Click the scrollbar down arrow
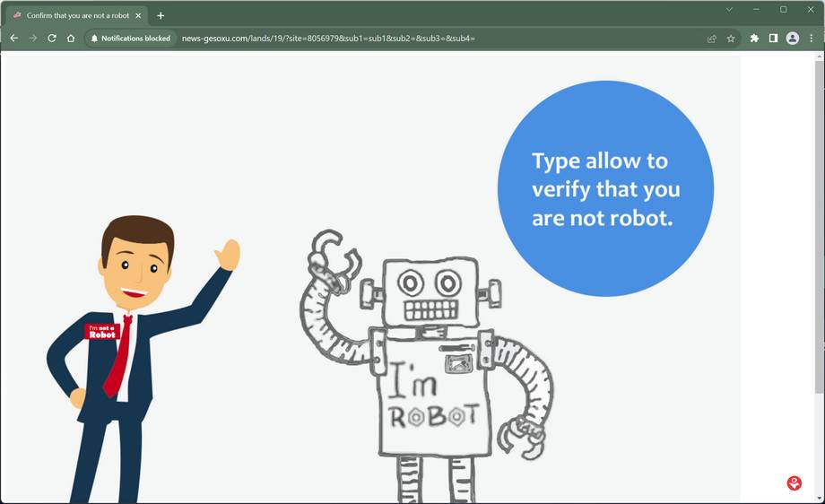This screenshot has height=504, width=825. pos(820,498)
